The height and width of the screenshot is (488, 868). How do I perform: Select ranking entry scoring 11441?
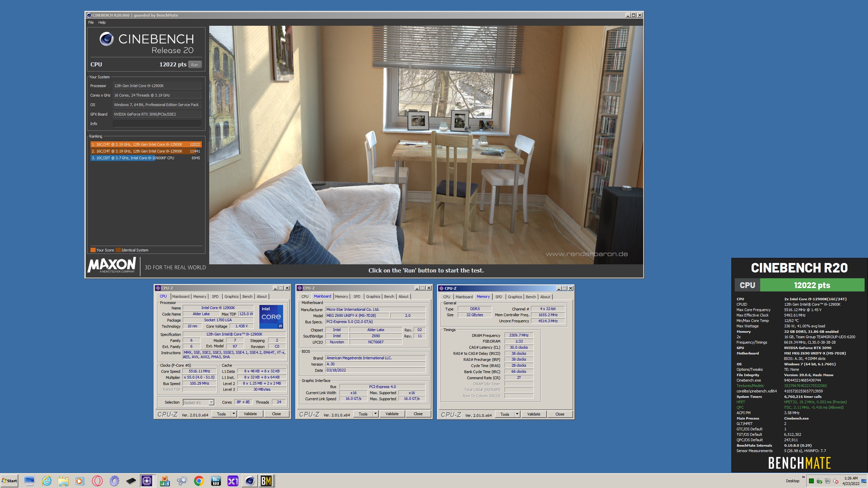click(x=146, y=151)
